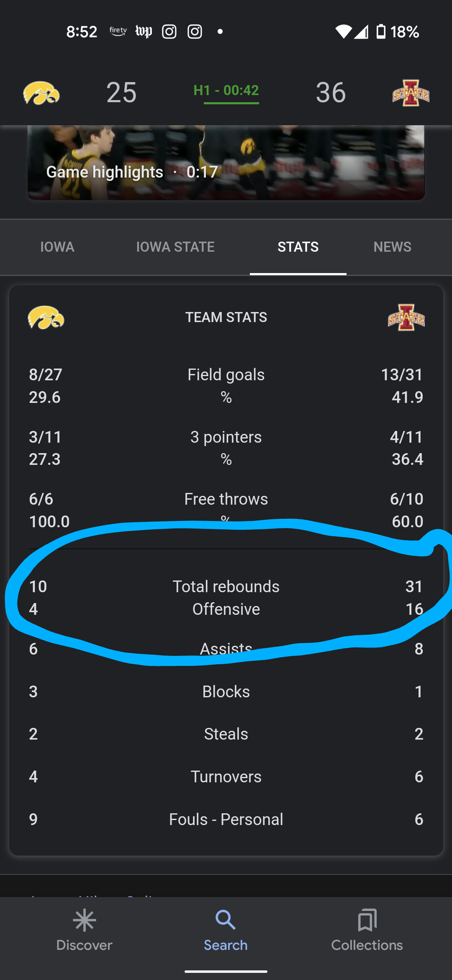Tap the Total rebounds stat row
Screen dimensions: 452x980
click(x=226, y=587)
